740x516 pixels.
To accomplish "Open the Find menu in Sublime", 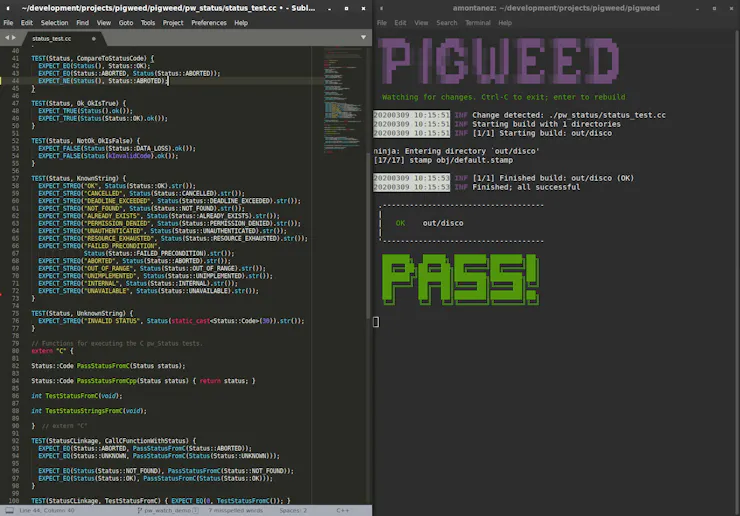I will pos(83,23).
